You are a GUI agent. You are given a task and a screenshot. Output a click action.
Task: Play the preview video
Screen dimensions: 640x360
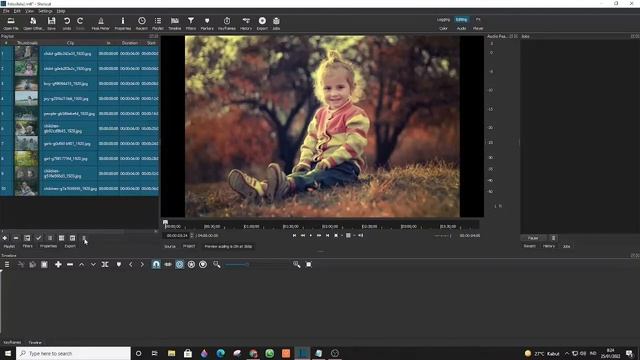311,236
